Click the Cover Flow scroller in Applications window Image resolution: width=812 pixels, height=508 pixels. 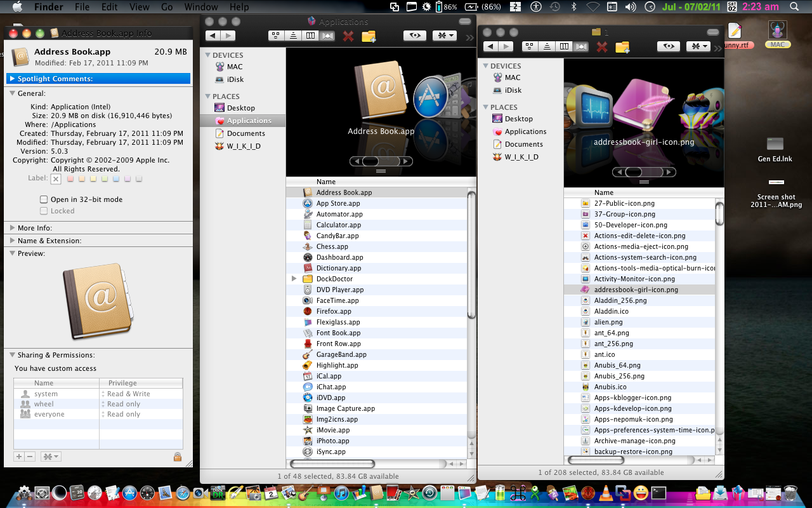pos(370,161)
